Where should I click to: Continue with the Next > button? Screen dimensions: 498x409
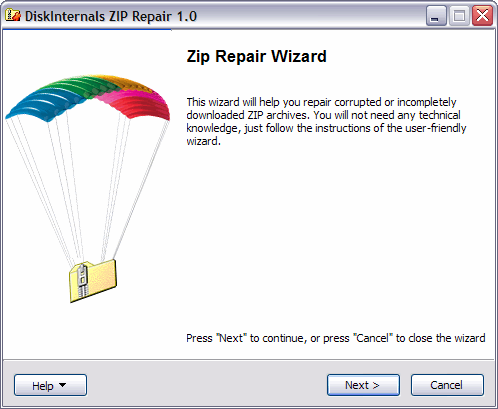[363, 385]
